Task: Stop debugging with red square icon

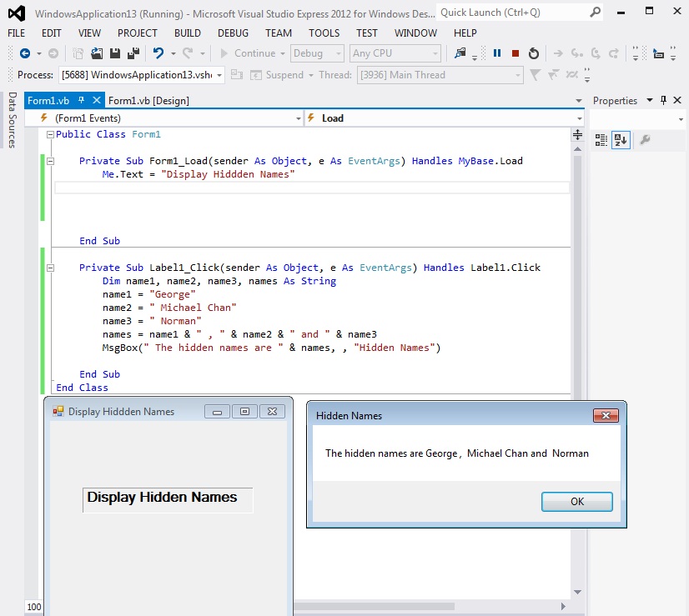Action: coord(515,53)
